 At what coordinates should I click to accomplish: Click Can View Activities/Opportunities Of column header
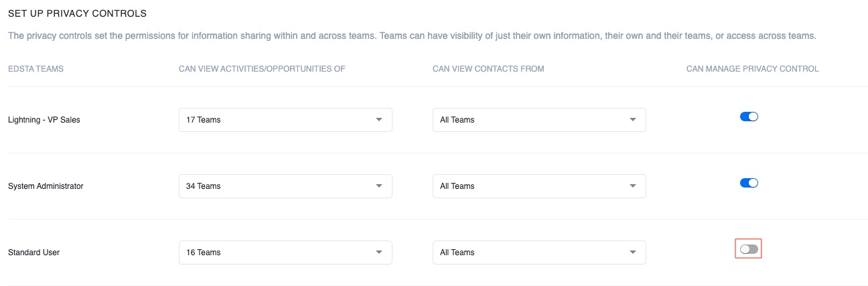(262, 69)
